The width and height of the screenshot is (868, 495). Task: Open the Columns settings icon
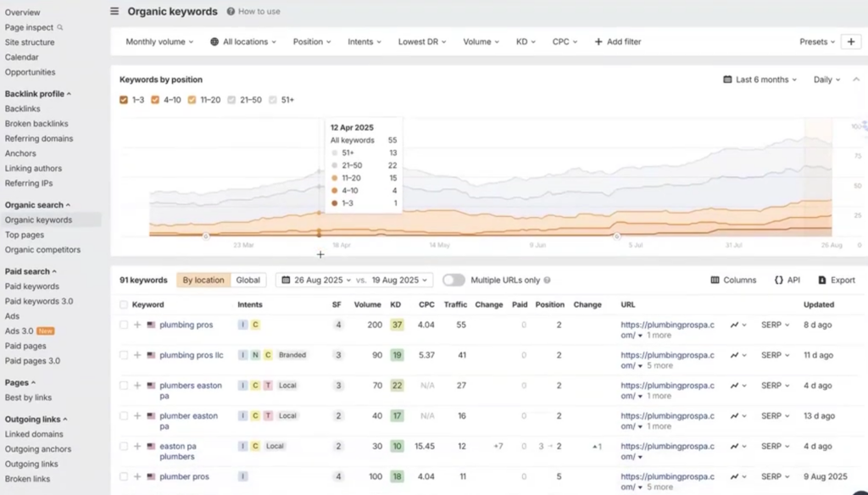pyautogui.click(x=715, y=280)
